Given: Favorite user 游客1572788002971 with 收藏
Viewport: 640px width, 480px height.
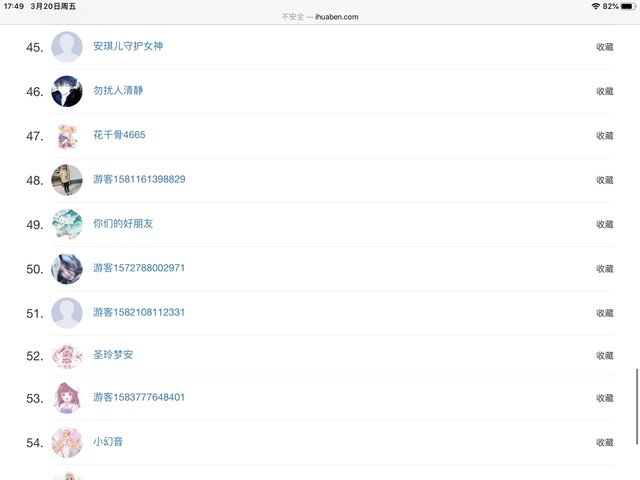Looking at the screenshot, I should click(604, 269).
